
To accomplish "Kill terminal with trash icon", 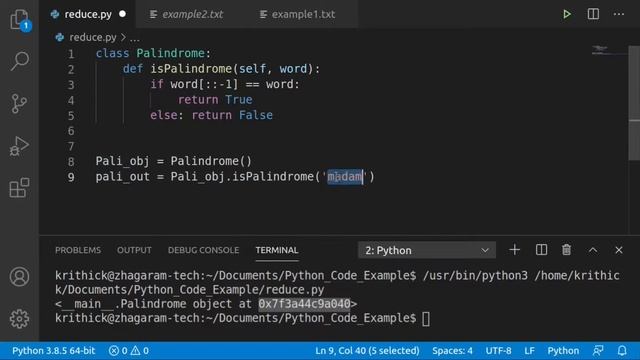I will (x=567, y=250).
